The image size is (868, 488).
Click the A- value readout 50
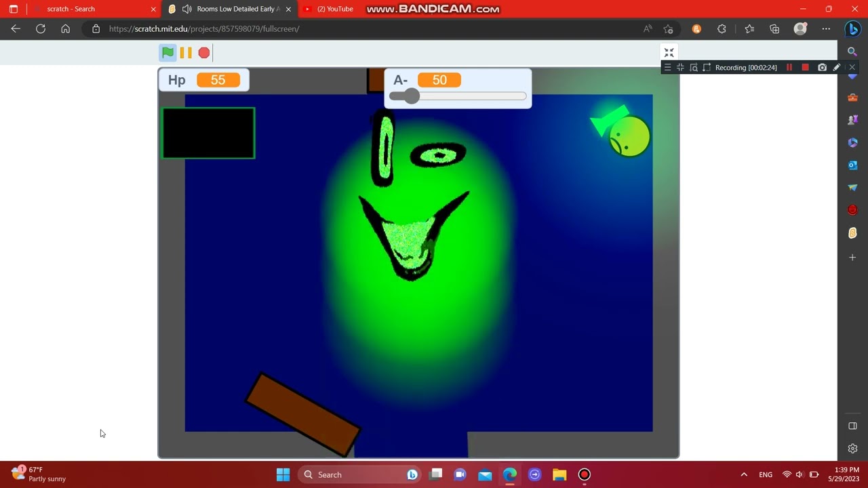[439, 80]
